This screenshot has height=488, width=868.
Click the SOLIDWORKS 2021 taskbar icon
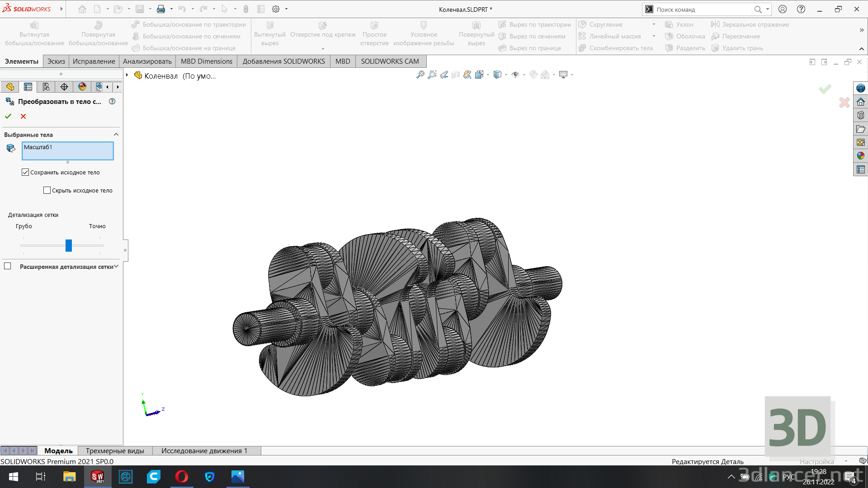click(97, 477)
